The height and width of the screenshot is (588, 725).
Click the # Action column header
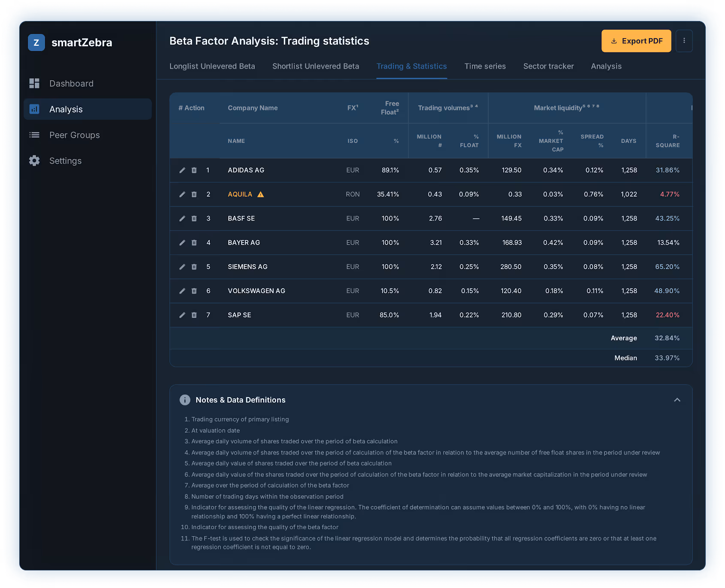pyautogui.click(x=191, y=108)
